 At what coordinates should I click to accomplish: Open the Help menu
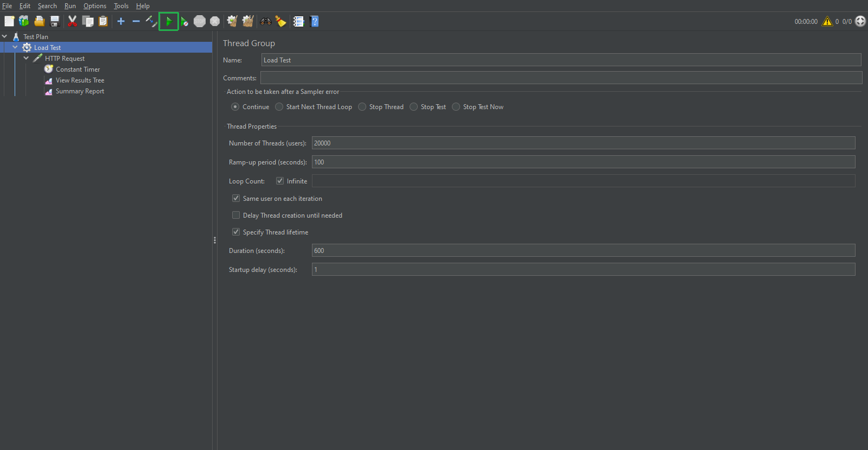(143, 6)
